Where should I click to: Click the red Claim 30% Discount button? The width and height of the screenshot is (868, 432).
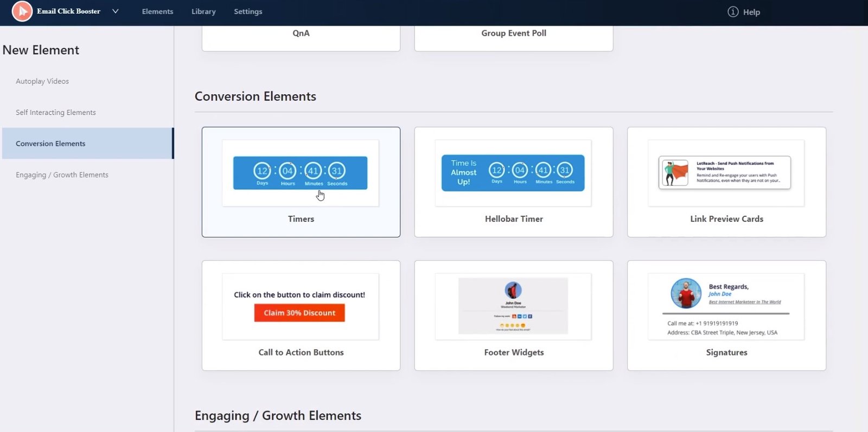click(299, 313)
